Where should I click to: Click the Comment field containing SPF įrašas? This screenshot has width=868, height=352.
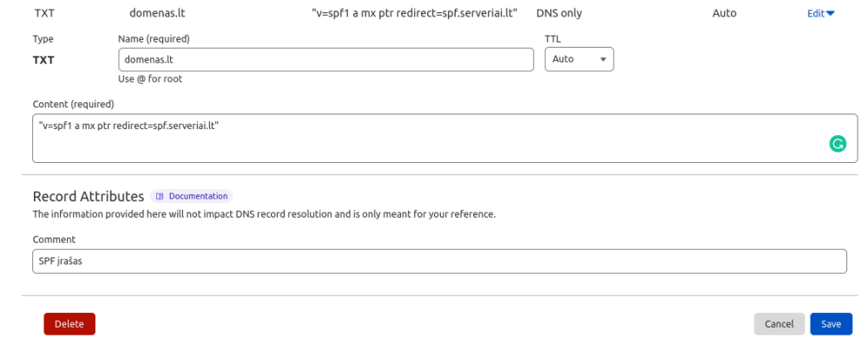438,261
